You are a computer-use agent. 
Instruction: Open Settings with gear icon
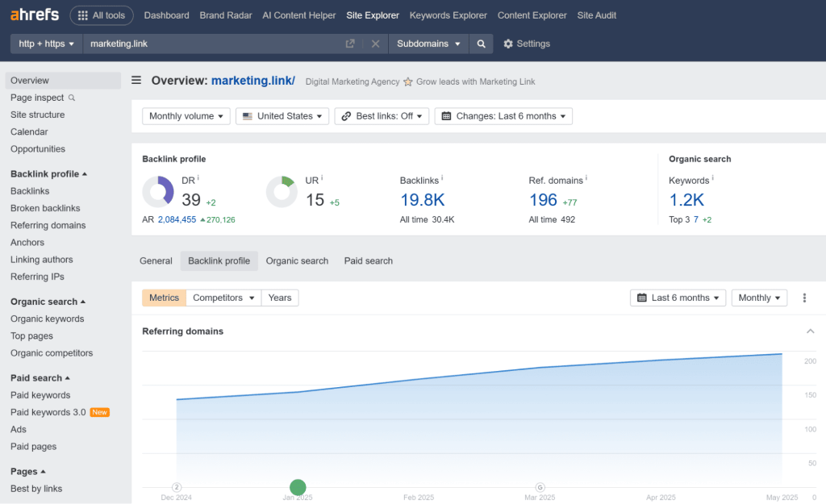526,44
